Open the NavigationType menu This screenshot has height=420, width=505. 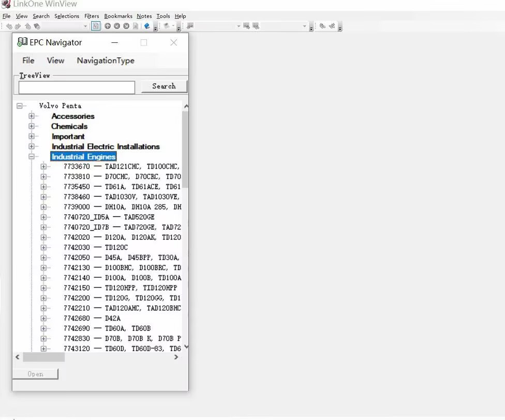tap(106, 61)
